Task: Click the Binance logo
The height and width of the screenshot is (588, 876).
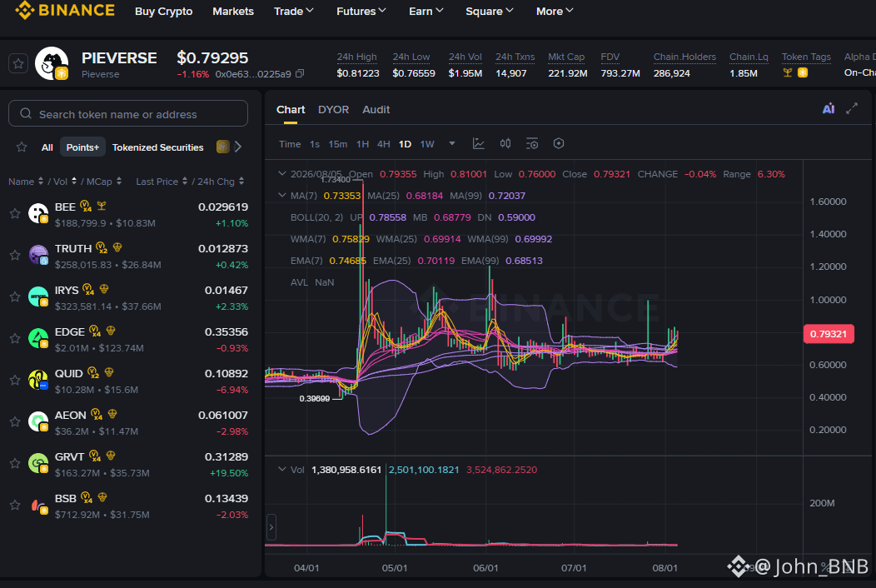Action: 65,10
